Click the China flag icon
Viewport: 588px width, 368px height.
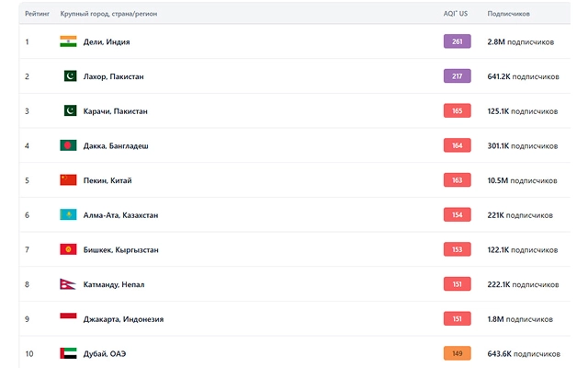[x=68, y=180]
